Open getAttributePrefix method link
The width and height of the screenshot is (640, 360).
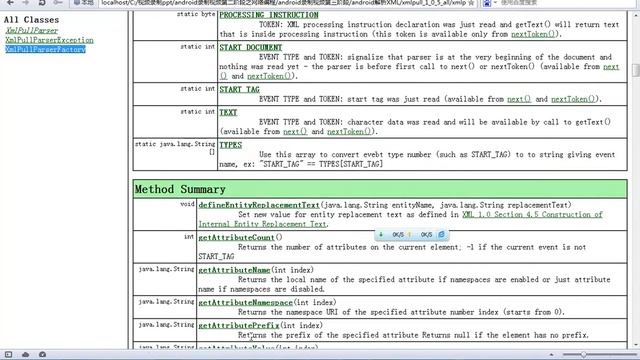click(239, 326)
